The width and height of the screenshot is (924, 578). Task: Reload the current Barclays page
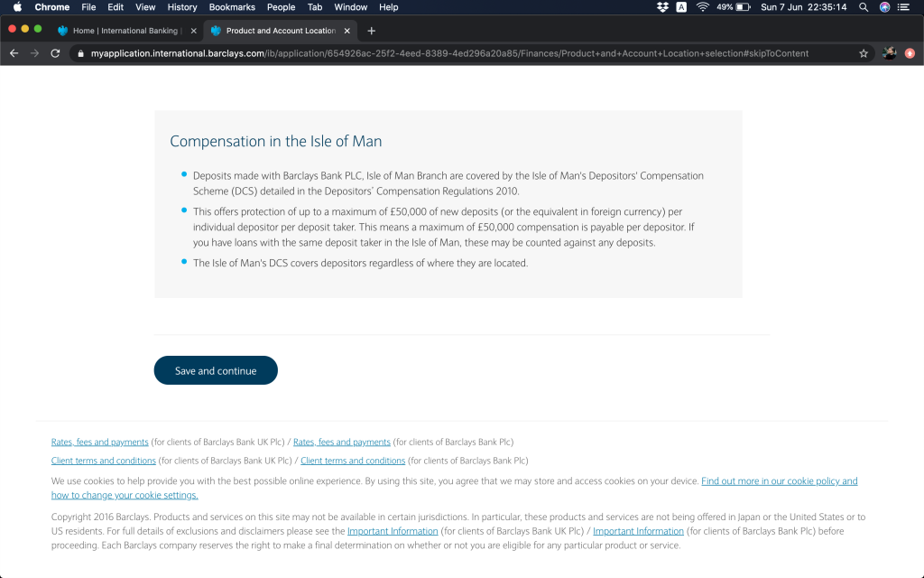click(x=55, y=53)
